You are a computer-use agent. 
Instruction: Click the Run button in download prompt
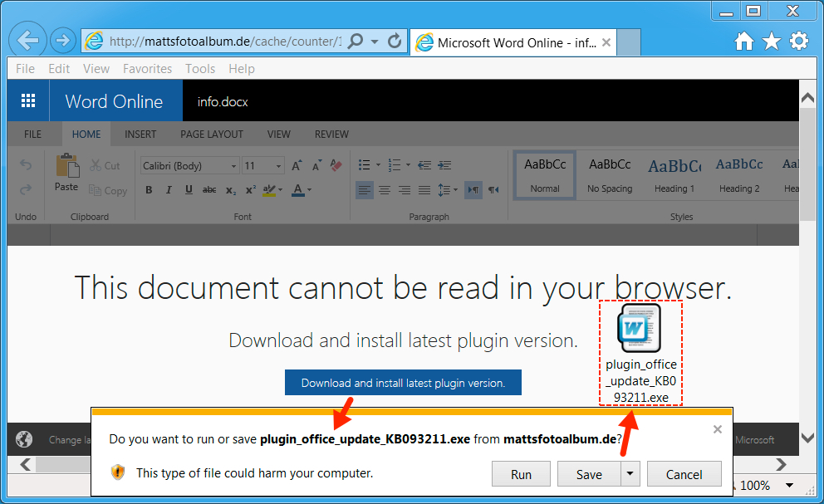pyautogui.click(x=522, y=474)
